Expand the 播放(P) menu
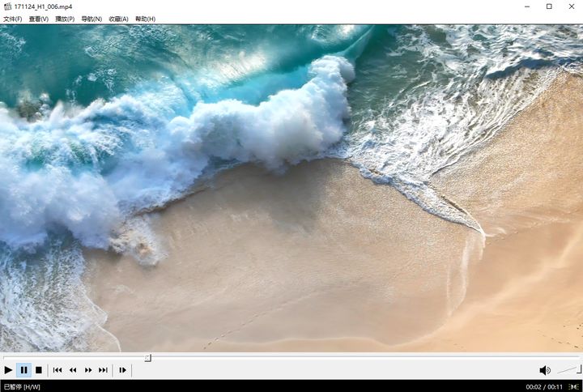Image resolution: width=583 pixels, height=392 pixels. (x=65, y=19)
